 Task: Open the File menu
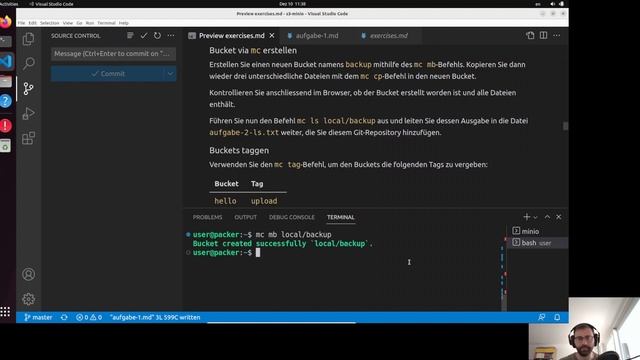[x=21, y=23]
